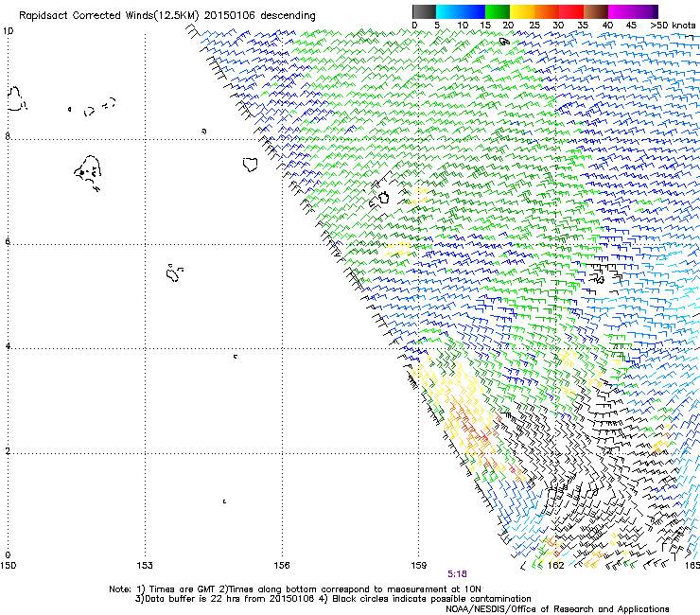
Task: Click the orange 25-30 knots legend swatch
Action: point(547,11)
